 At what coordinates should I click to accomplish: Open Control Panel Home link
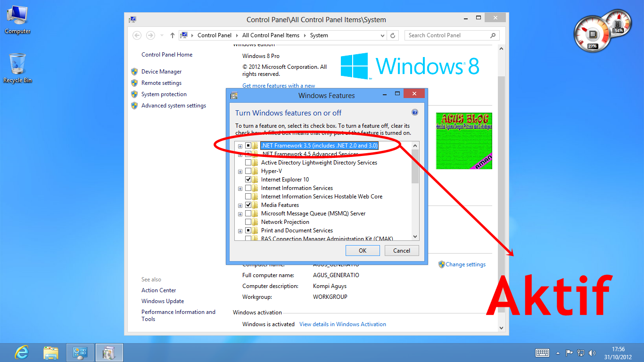(x=167, y=55)
